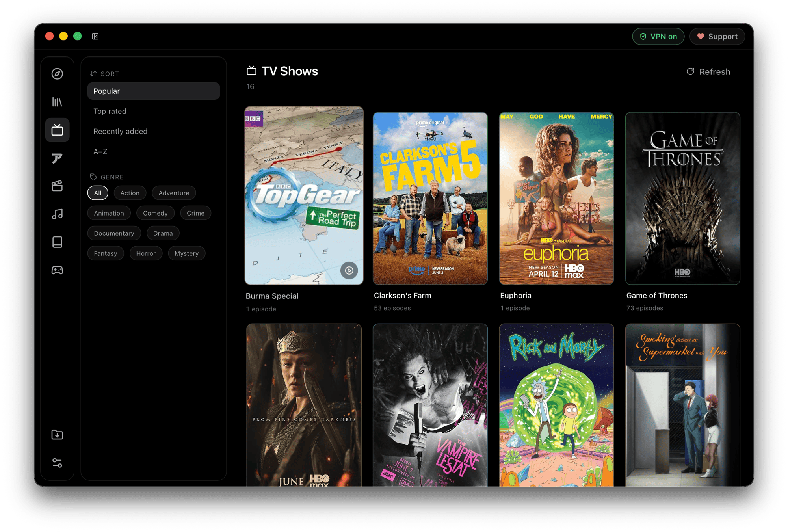Open the House of the Dragon poster
The width and height of the screenshot is (788, 532).
pyautogui.click(x=304, y=405)
